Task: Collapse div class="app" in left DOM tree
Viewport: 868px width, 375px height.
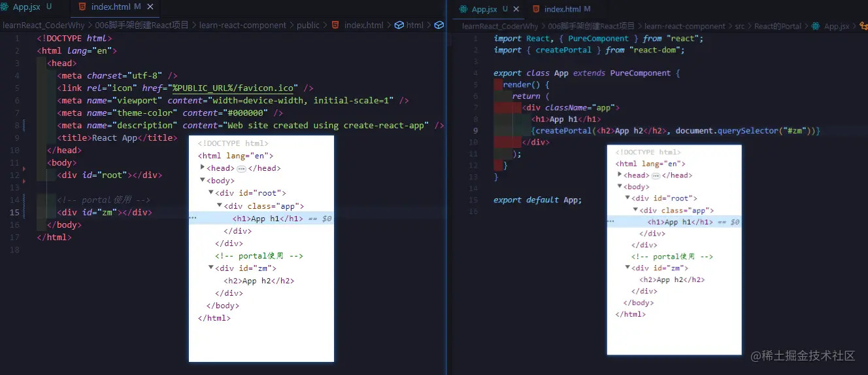Action: click(x=220, y=205)
